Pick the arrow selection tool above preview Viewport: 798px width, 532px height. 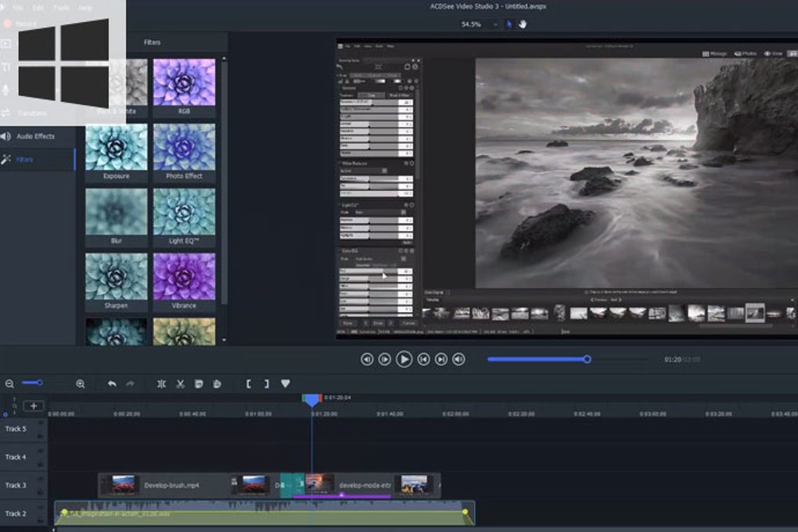tap(509, 24)
